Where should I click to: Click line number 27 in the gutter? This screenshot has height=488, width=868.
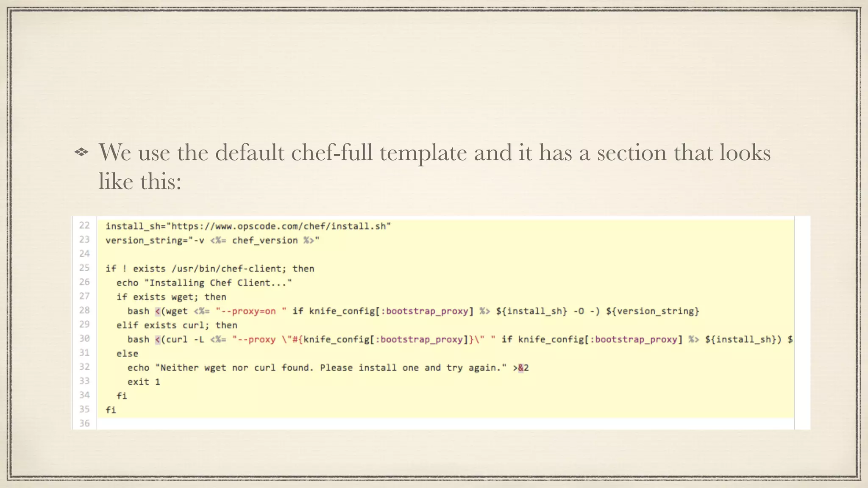(x=84, y=296)
